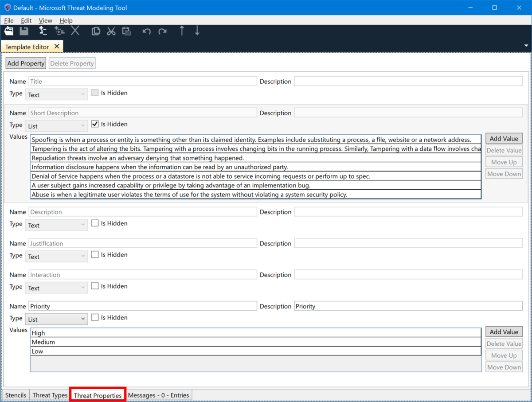This screenshot has width=532, height=402.
Task: Click Move Down for Short Description values
Action: 504,174
